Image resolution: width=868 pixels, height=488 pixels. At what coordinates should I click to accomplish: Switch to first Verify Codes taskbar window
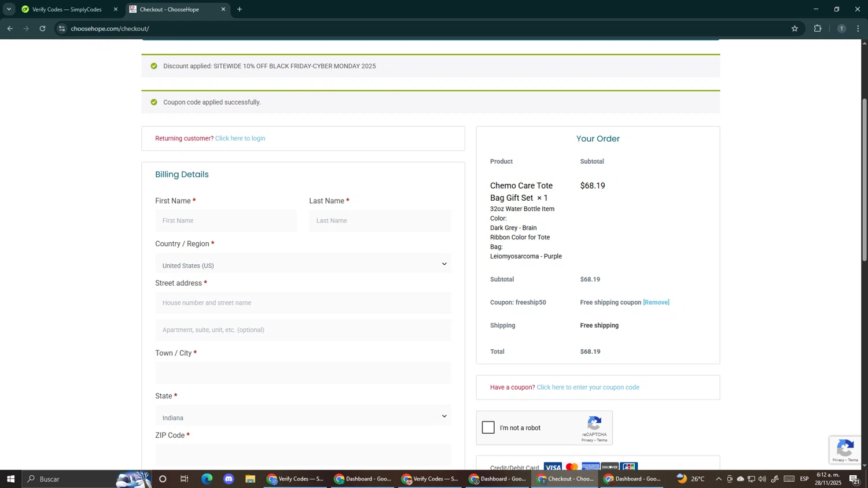click(295, 479)
